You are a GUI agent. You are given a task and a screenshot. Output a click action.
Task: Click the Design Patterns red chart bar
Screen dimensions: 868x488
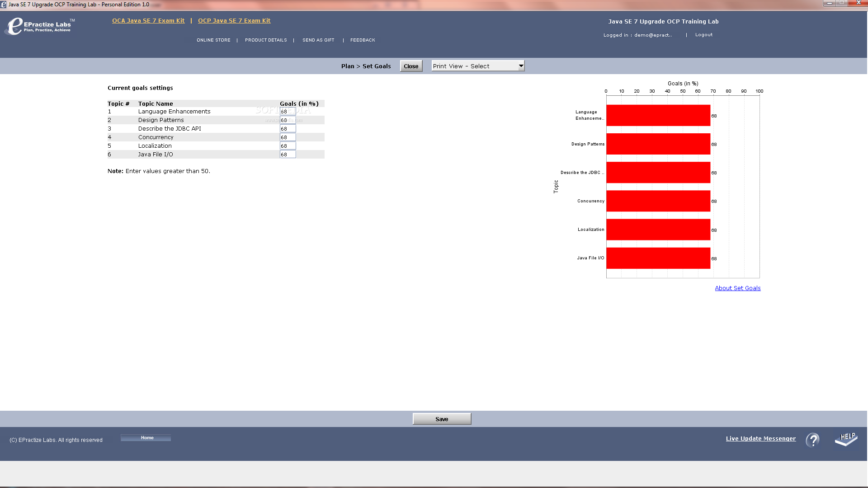pos(658,144)
